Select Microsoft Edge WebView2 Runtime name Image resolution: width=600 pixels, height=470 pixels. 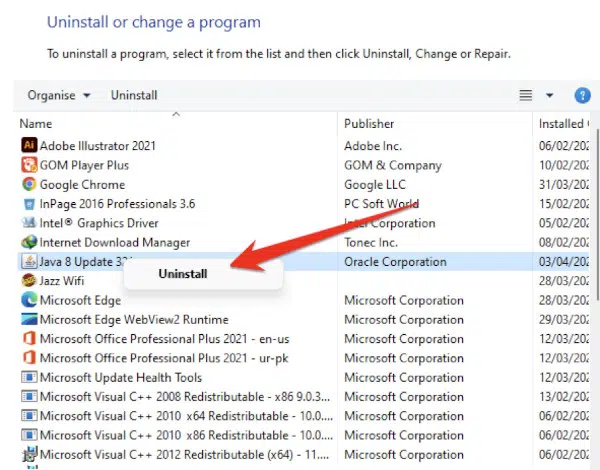click(134, 319)
